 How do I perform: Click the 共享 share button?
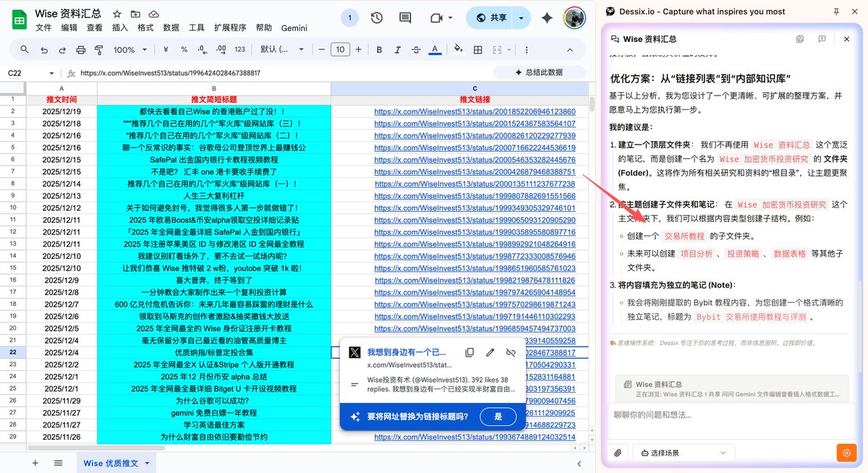tap(491, 18)
